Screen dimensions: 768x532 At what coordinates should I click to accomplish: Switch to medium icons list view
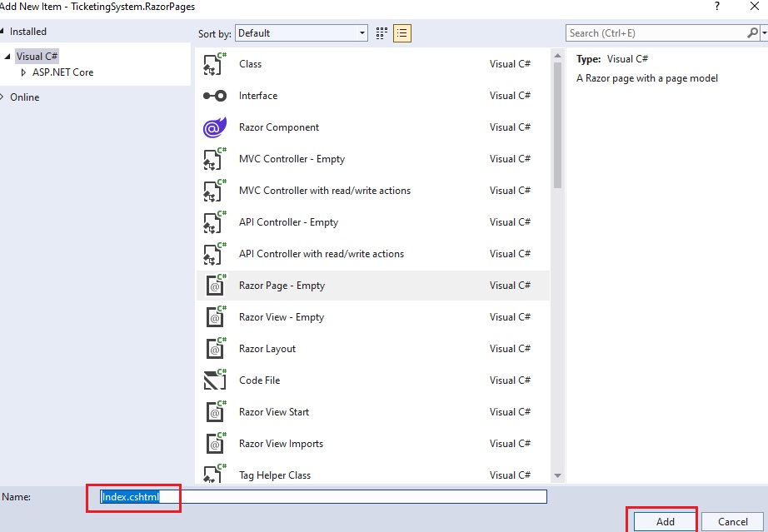pyautogui.click(x=402, y=33)
